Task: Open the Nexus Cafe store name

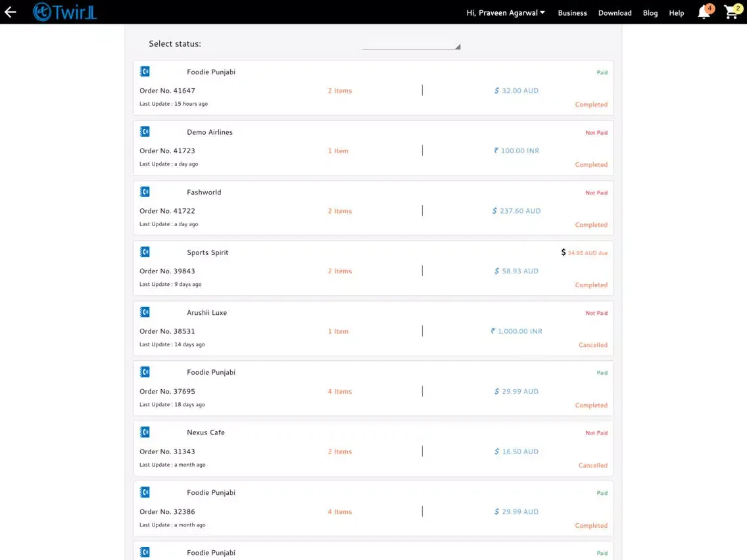Action: point(206,432)
